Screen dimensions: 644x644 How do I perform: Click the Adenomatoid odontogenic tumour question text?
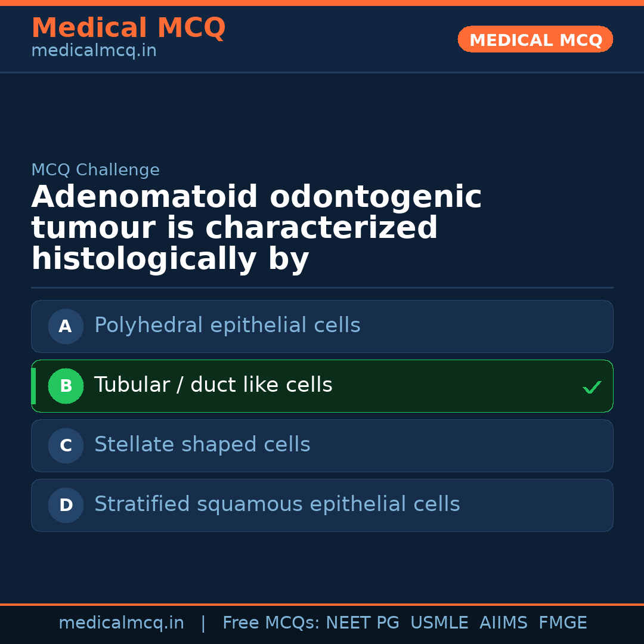[256, 228]
